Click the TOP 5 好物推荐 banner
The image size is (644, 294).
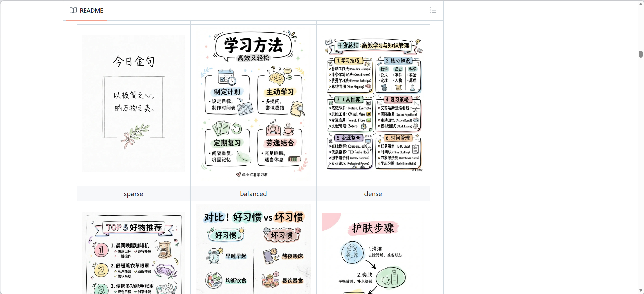[134, 228]
